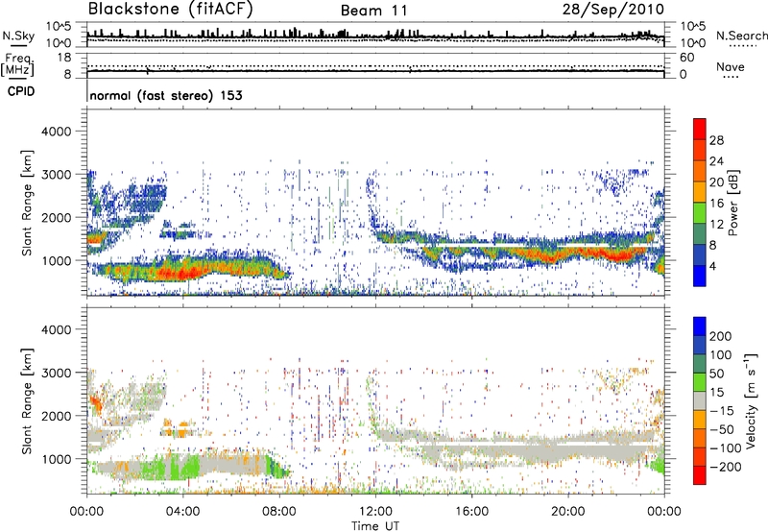This screenshot has height=532, width=768.
Task: Click the red bottom of velocity colorbar
Action: pyautogui.click(x=700, y=475)
